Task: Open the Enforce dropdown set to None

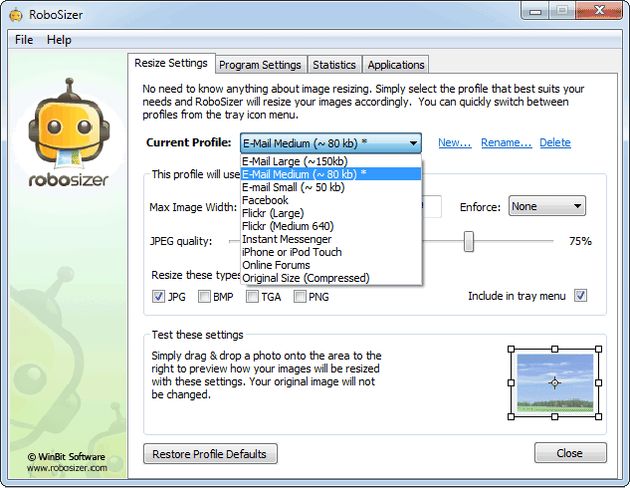Action: (x=547, y=206)
